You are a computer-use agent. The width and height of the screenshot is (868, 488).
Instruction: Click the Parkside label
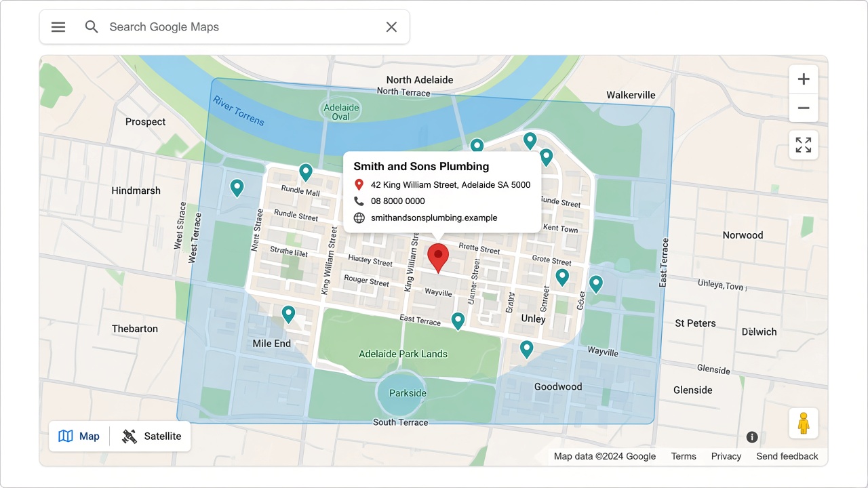408,393
